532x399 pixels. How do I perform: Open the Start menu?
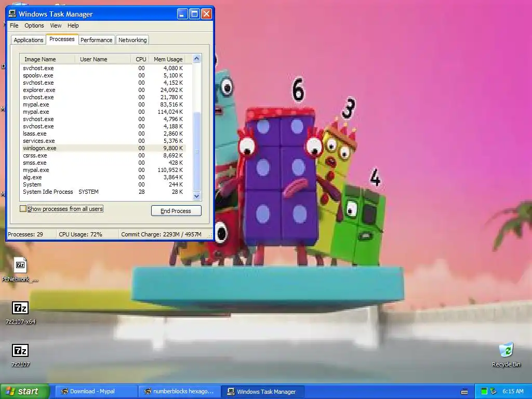pos(24,391)
